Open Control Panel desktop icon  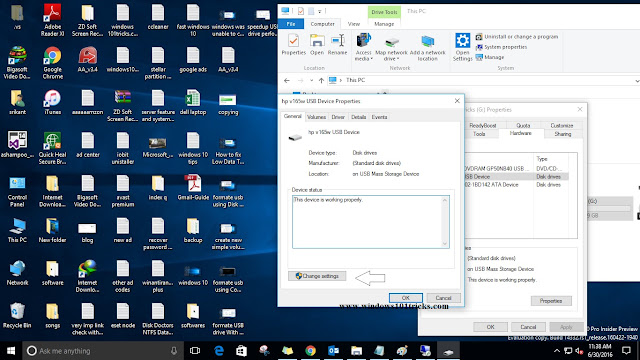(17, 191)
